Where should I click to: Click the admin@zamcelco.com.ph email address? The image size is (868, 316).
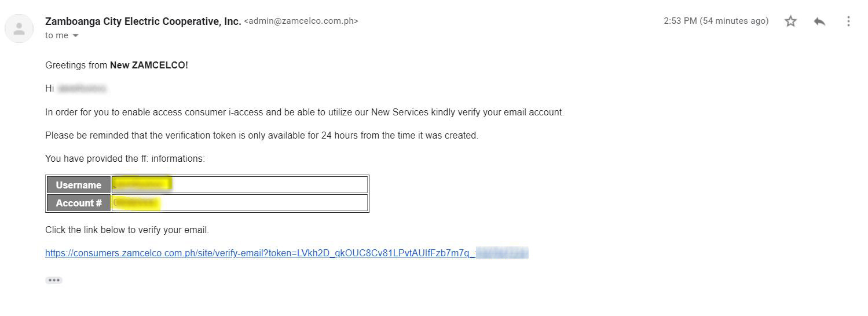point(301,21)
